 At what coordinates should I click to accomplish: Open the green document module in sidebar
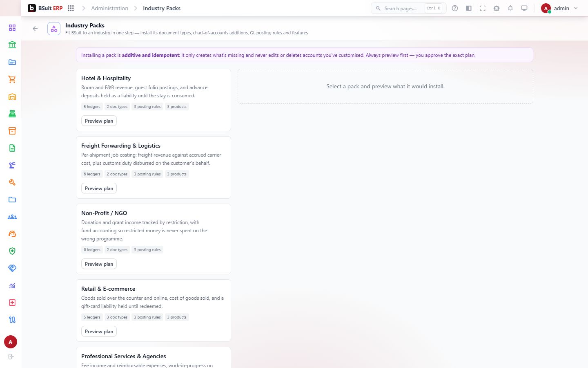(12, 148)
